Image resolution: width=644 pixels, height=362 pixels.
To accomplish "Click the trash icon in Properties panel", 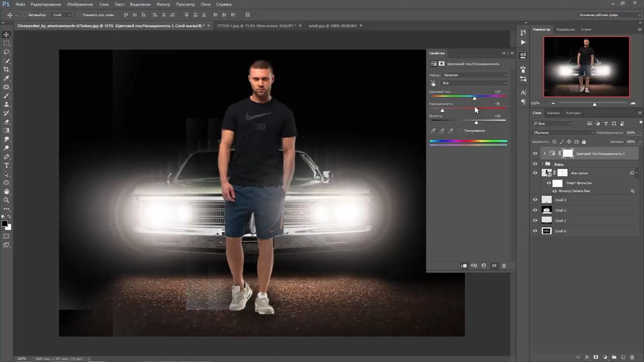I will tap(504, 265).
